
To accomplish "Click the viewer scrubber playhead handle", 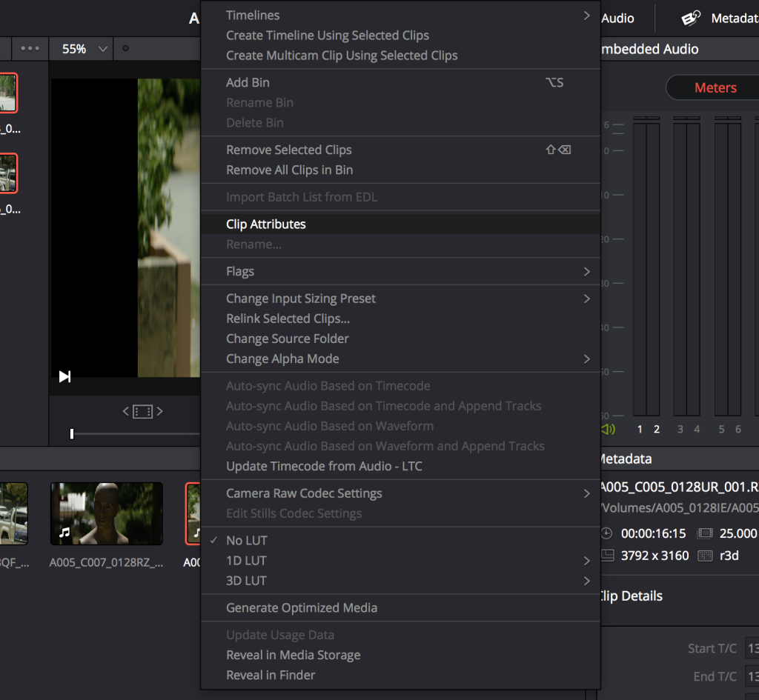I will [x=72, y=433].
